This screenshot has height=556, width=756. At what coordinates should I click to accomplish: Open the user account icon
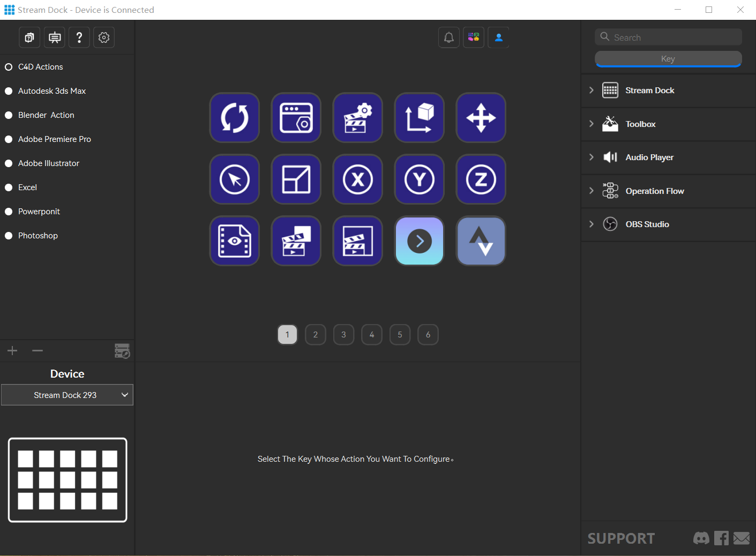[x=499, y=37]
